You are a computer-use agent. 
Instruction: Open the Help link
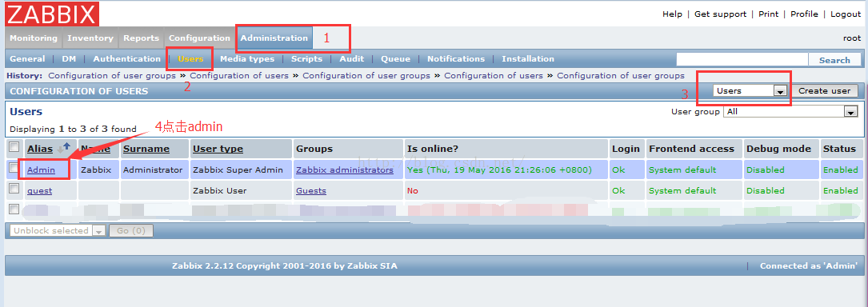(x=672, y=14)
